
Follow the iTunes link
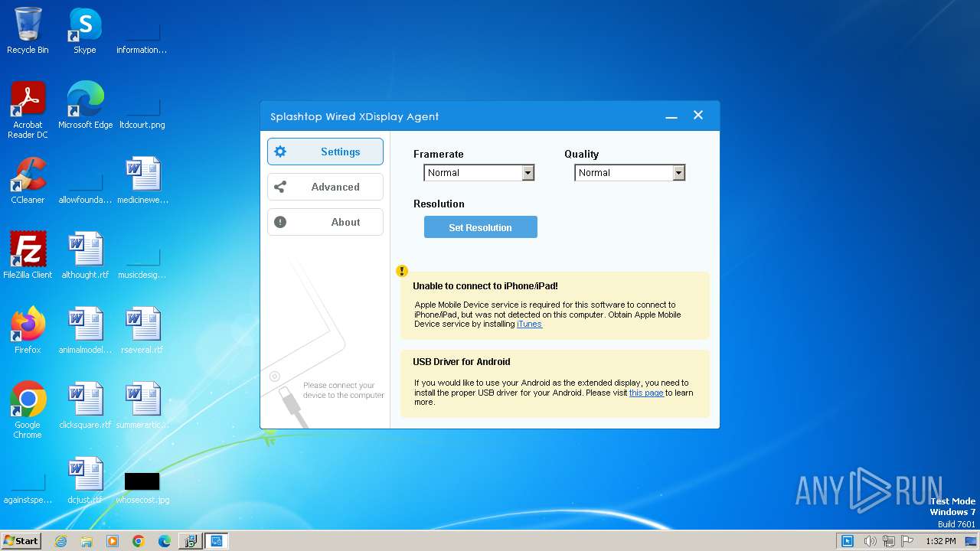529,324
